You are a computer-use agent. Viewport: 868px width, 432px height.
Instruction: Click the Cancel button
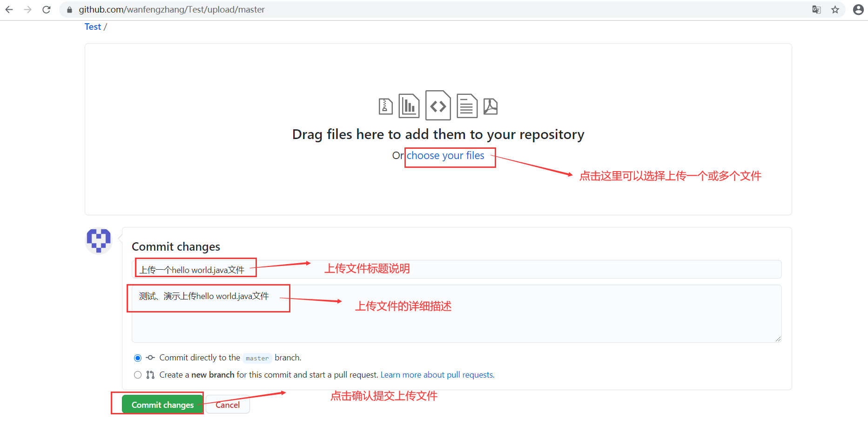(228, 405)
